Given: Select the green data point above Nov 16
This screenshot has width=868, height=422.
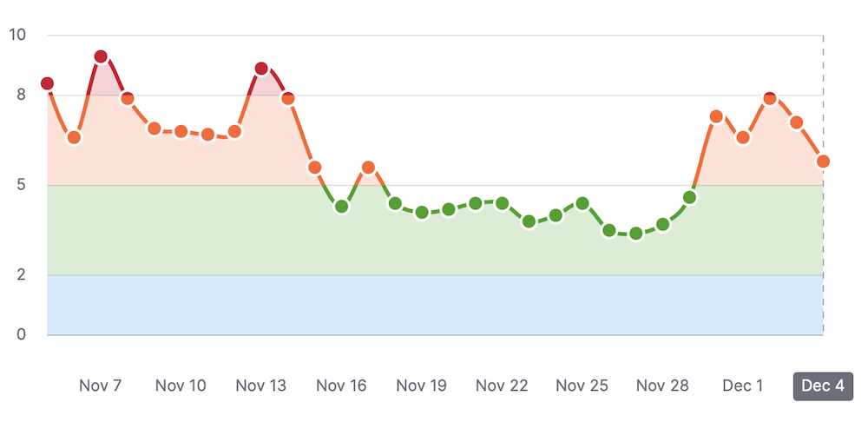Looking at the screenshot, I should pos(342,207).
